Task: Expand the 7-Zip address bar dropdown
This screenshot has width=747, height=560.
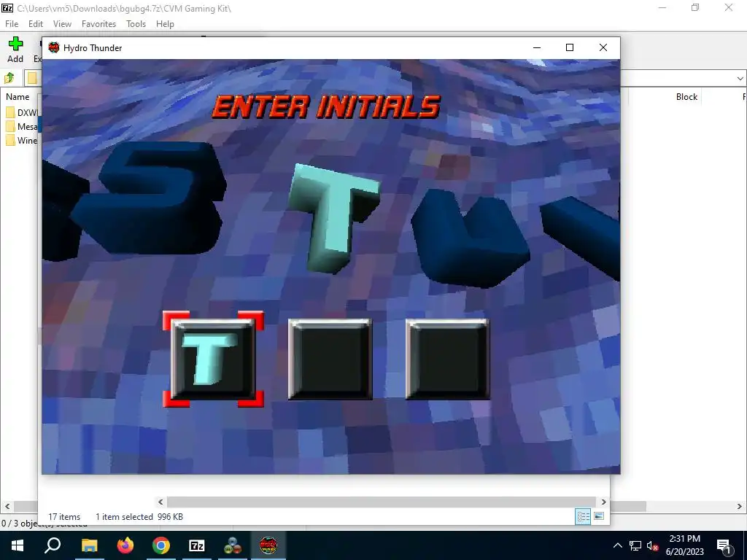Action: [x=740, y=79]
